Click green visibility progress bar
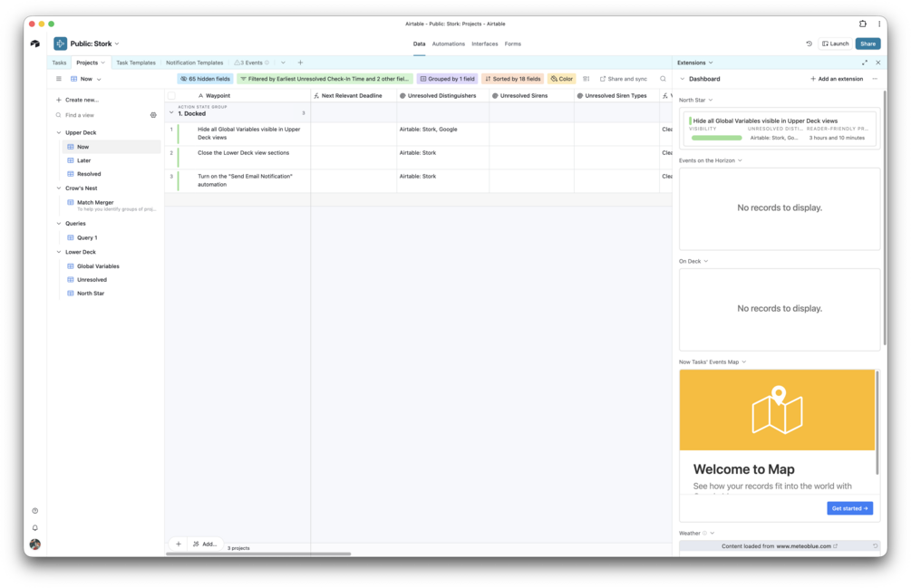This screenshot has width=911, height=588. [716, 138]
